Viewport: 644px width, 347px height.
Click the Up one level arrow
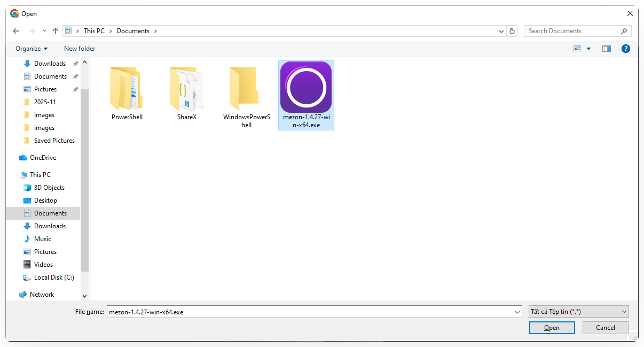[56, 31]
